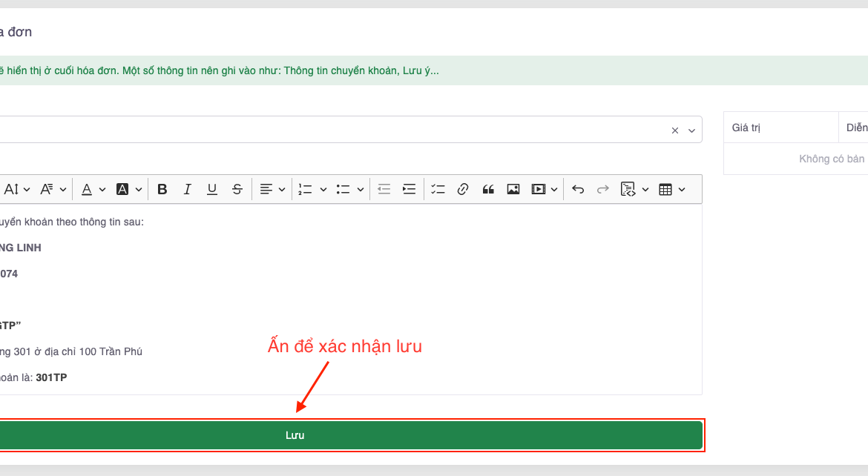Insert a to-do checklist
The height and width of the screenshot is (476, 868).
pyautogui.click(x=438, y=189)
